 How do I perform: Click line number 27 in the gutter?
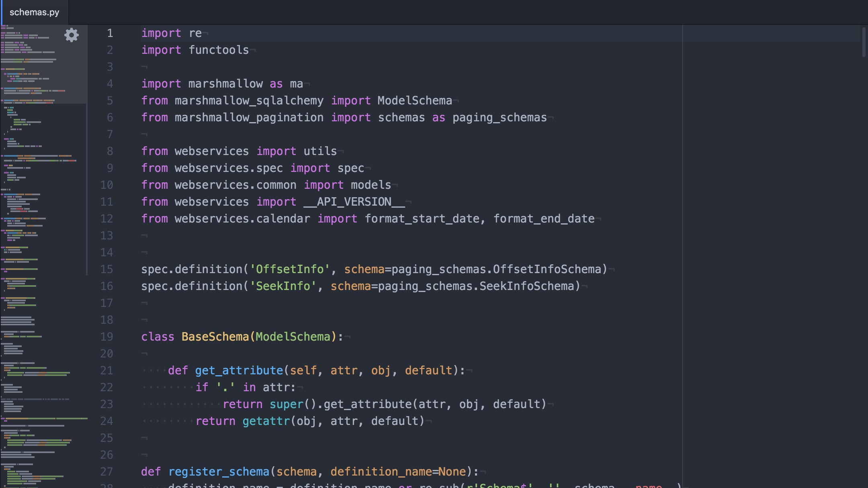[x=106, y=472]
